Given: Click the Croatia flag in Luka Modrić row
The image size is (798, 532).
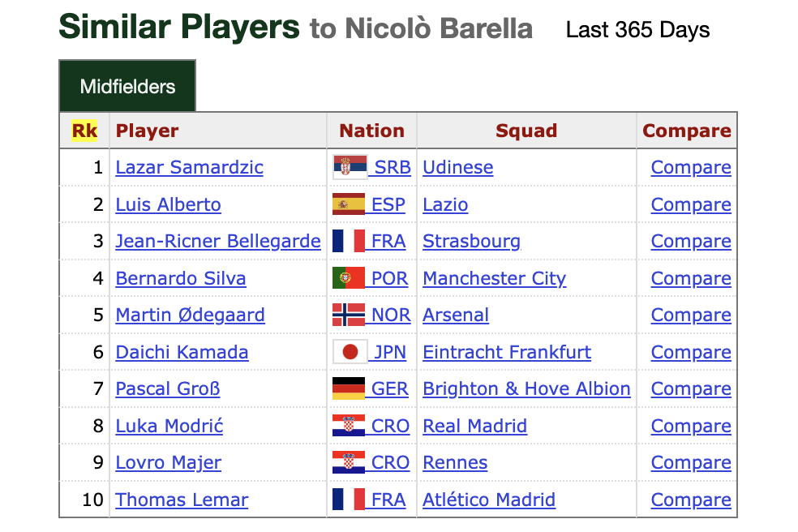Looking at the screenshot, I should pyautogui.click(x=349, y=426).
